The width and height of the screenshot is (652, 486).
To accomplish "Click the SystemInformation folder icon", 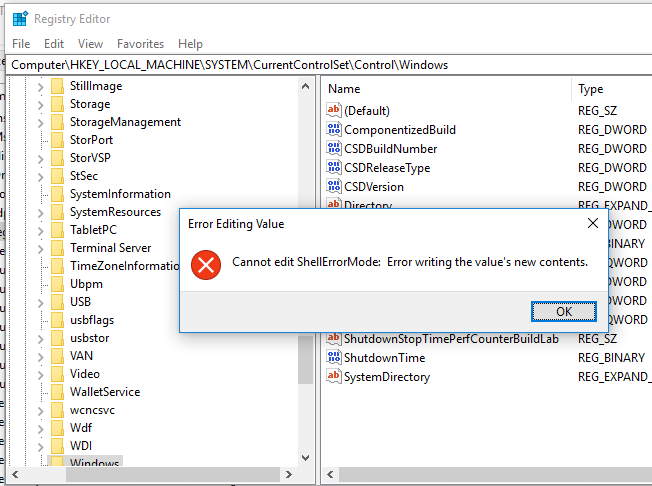I will coord(57,194).
